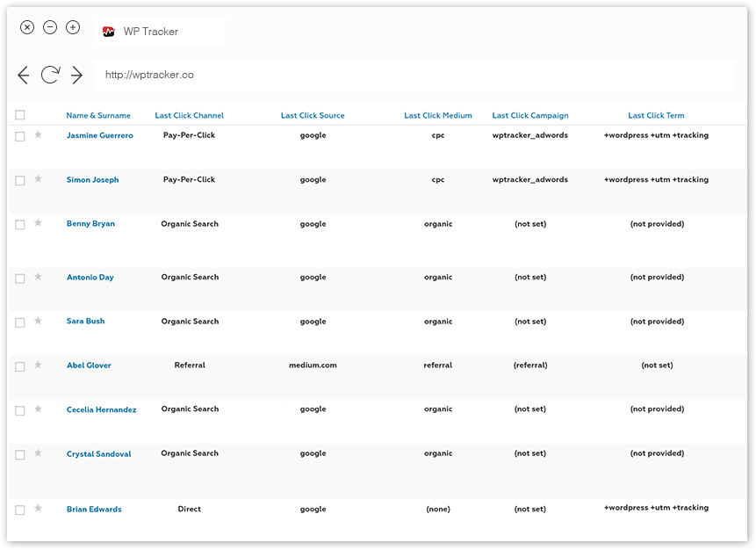This screenshot has width=756, height=550.
Task: Close the window with the X button
Action: click(27, 27)
